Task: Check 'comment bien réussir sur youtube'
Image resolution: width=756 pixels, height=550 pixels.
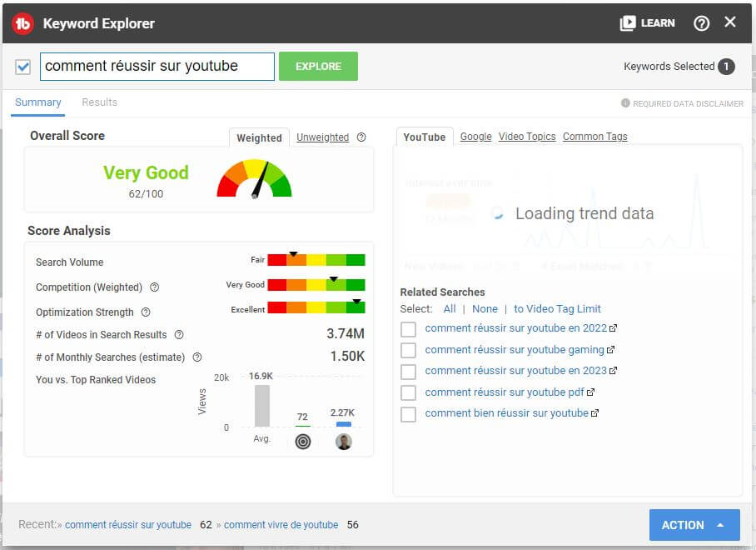Action: (x=408, y=414)
